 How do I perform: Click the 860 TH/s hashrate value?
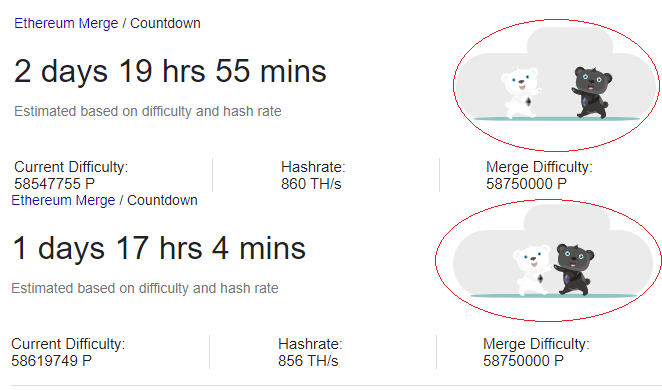(x=311, y=184)
